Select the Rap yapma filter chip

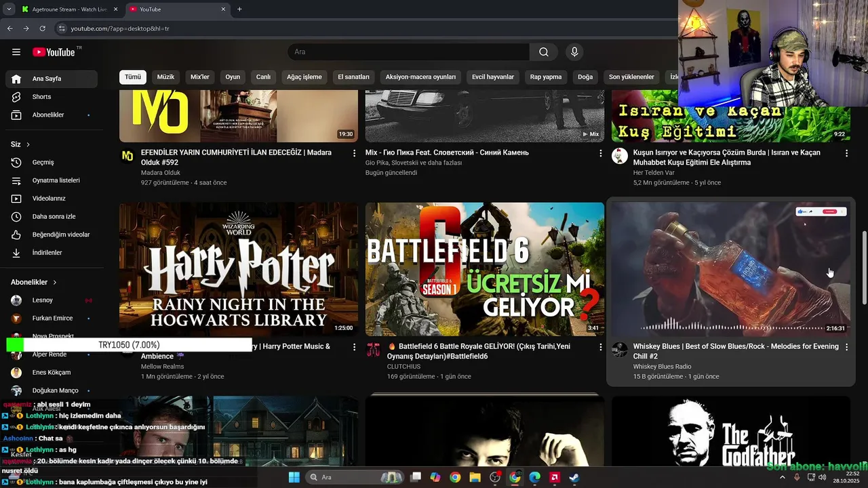[546, 77]
